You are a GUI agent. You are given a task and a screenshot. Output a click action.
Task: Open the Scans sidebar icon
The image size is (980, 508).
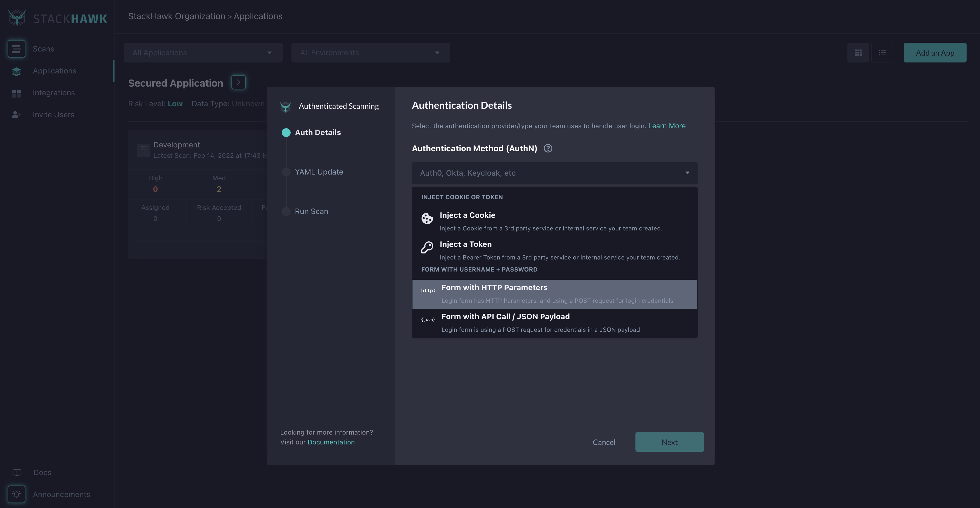tap(16, 49)
